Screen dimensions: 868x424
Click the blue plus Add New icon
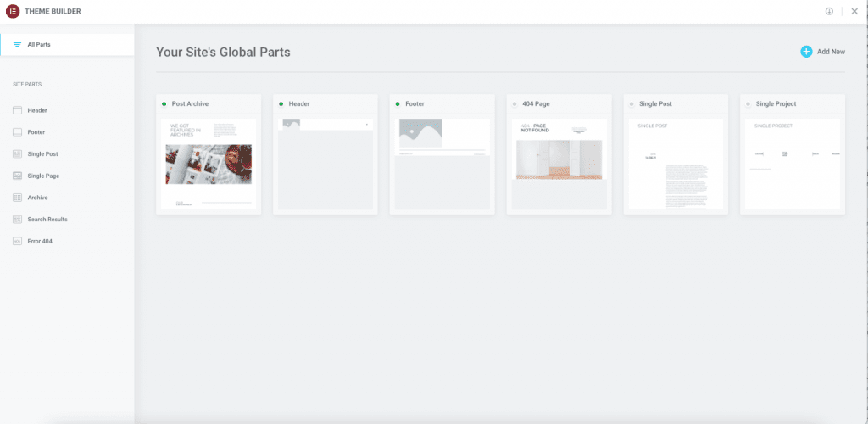click(x=806, y=52)
